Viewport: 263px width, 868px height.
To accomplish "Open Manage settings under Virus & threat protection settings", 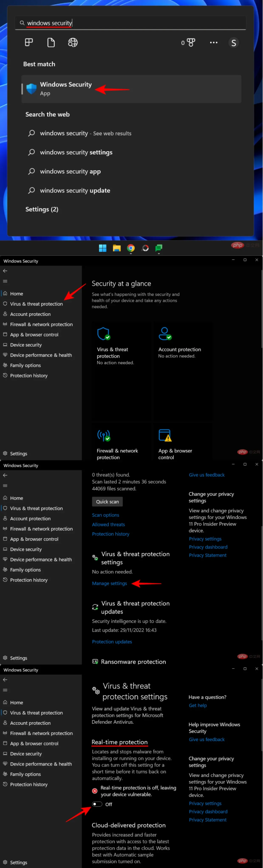I will click(x=109, y=583).
